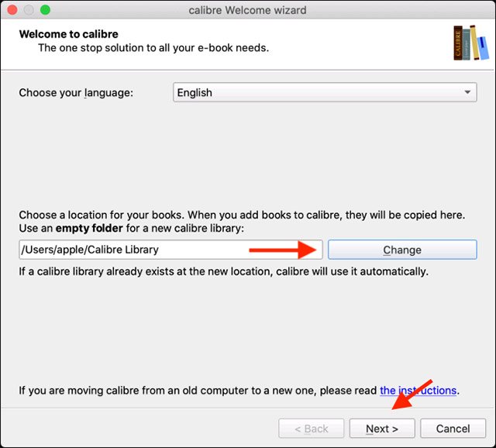This screenshot has height=448, width=496.
Task: Click the green zoom window button
Action: 45,10
